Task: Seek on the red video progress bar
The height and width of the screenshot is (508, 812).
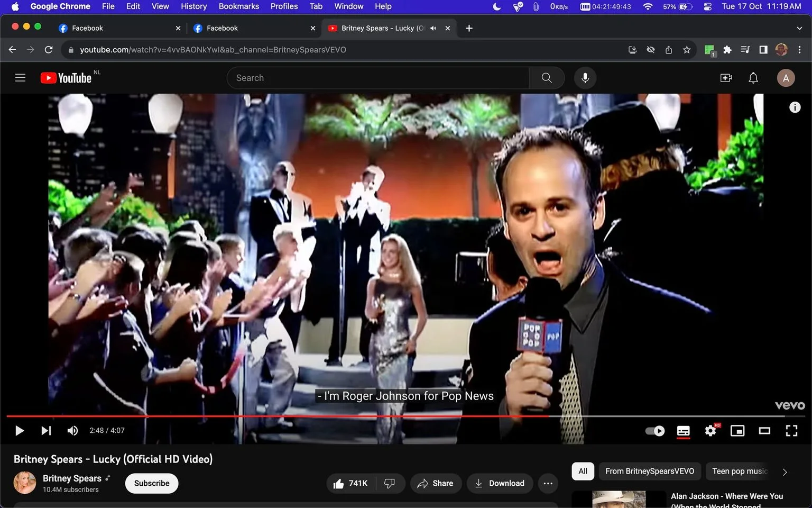Action: coord(278,416)
